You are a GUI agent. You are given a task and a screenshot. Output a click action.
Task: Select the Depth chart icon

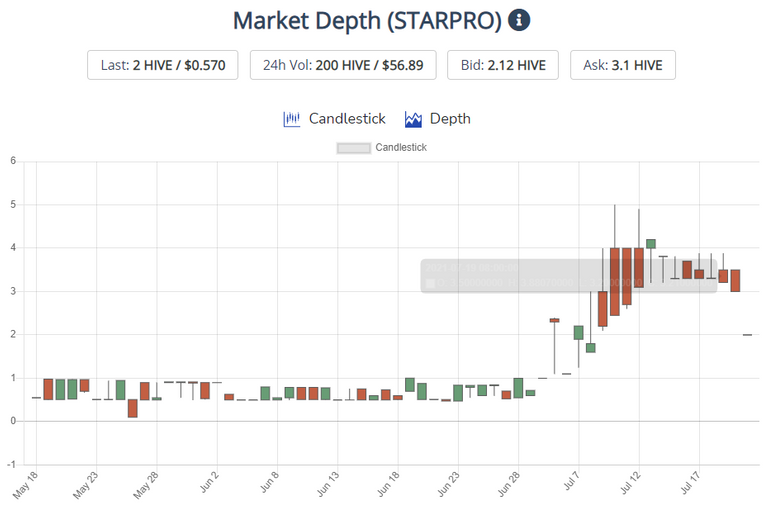point(413,119)
